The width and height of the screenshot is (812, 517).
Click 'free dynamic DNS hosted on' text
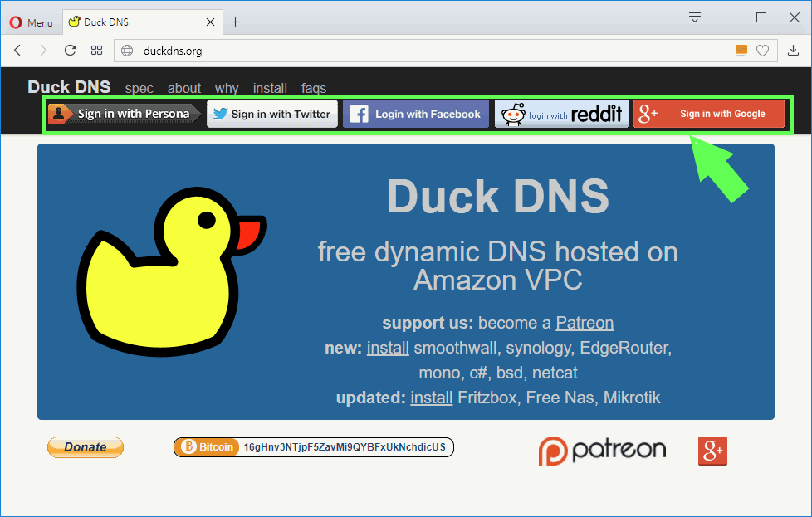497,252
